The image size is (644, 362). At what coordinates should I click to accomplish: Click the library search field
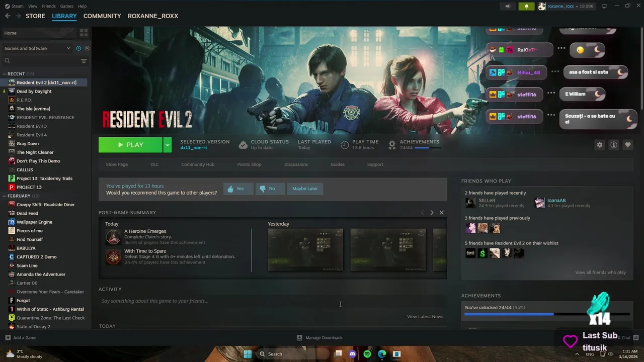[40, 61]
